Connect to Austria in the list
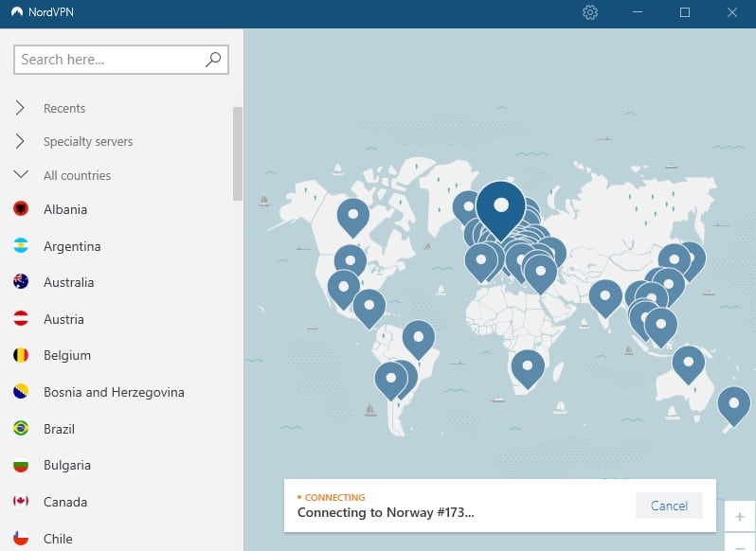756x551 pixels. [x=63, y=319]
